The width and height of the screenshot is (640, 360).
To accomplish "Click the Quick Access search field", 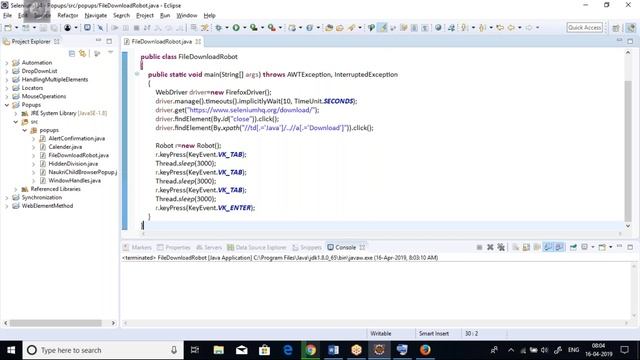I will click(x=585, y=28).
